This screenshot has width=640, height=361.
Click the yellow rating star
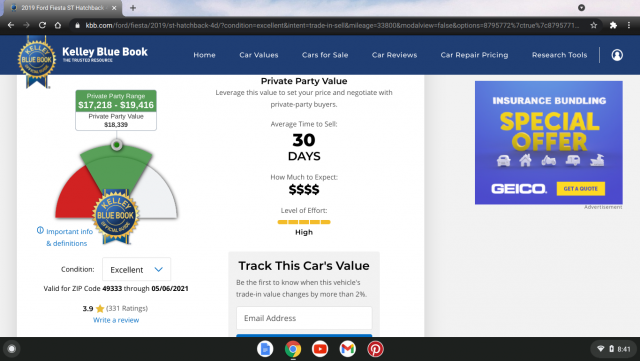coord(100,308)
